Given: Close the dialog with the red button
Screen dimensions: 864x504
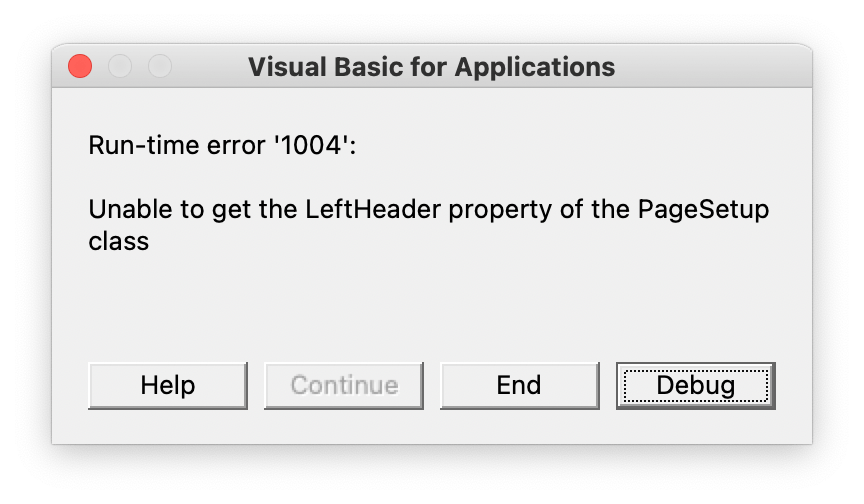Looking at the screenshot, I should [x=80, y=66].
